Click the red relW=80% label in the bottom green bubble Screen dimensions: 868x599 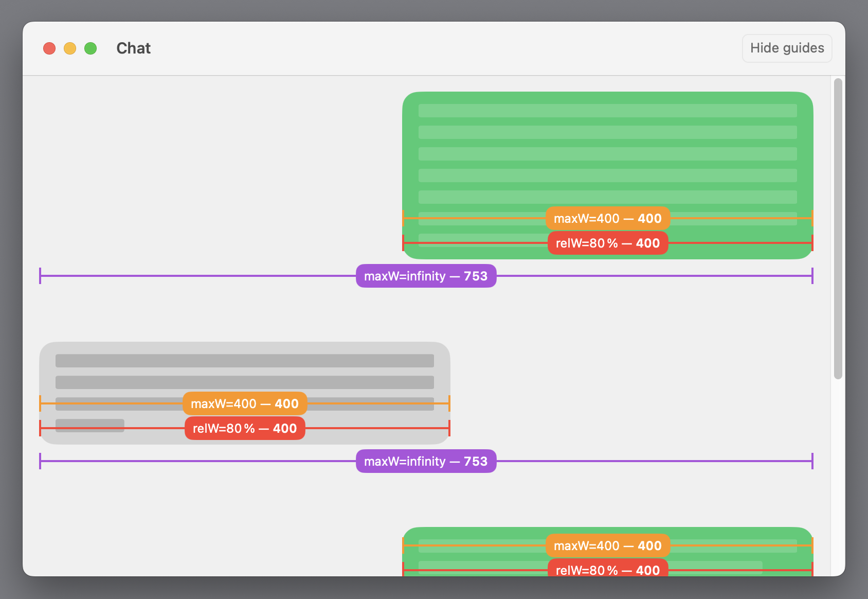[x=607, y=569]
